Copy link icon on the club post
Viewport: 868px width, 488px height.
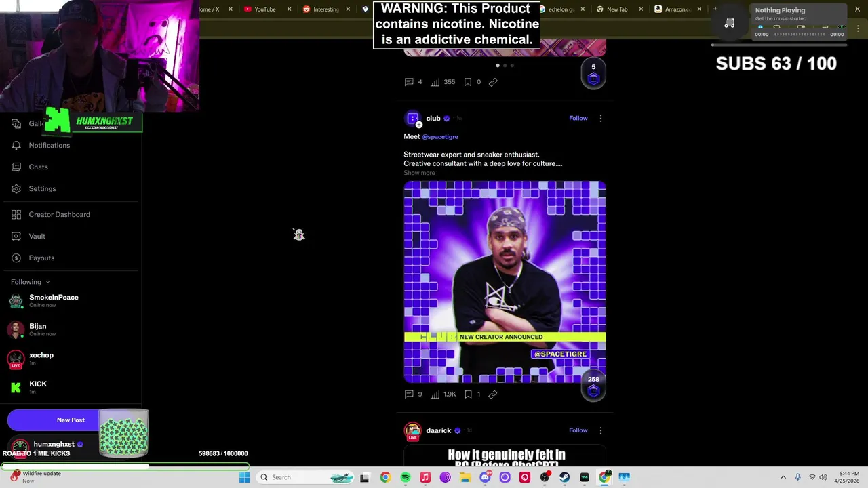[x=493, y=394]
